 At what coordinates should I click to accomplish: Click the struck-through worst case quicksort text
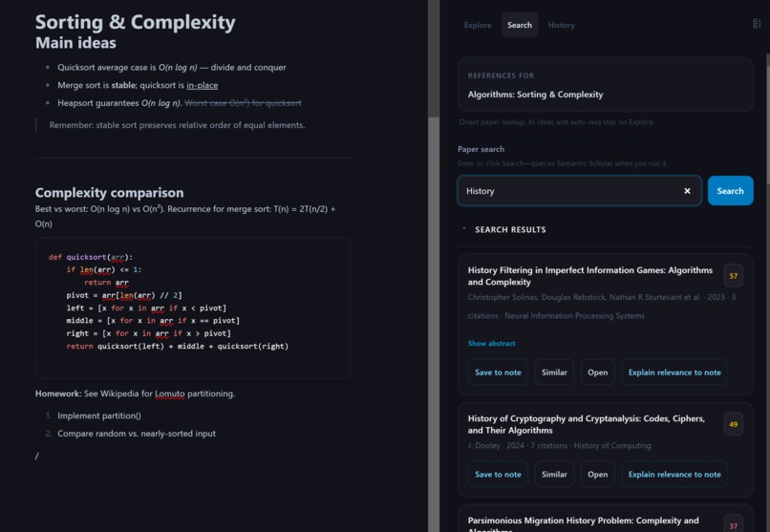pos(243,103)
